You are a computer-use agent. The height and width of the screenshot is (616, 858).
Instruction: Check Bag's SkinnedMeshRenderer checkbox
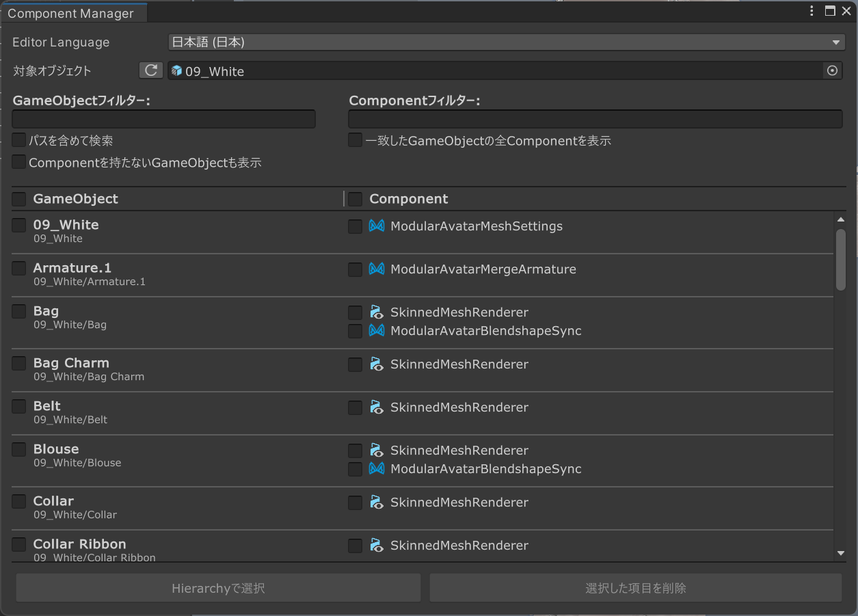(355, 312)
